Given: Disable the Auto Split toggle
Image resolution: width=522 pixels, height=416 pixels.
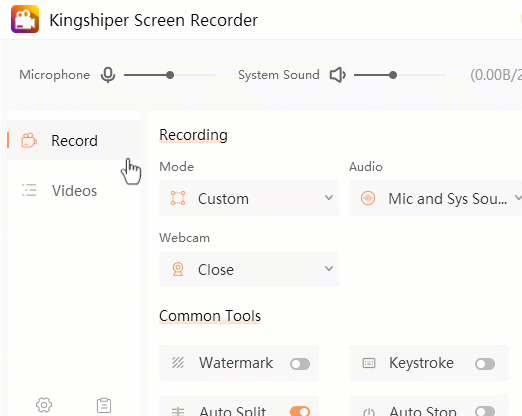Looking at the screenshot, I should [x=300, y=411].
